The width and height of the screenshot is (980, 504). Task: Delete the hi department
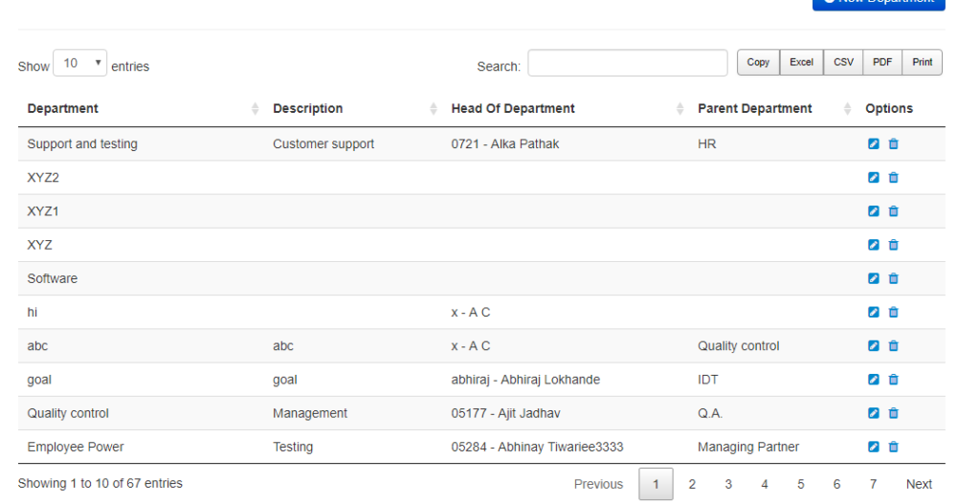(893, 313)
